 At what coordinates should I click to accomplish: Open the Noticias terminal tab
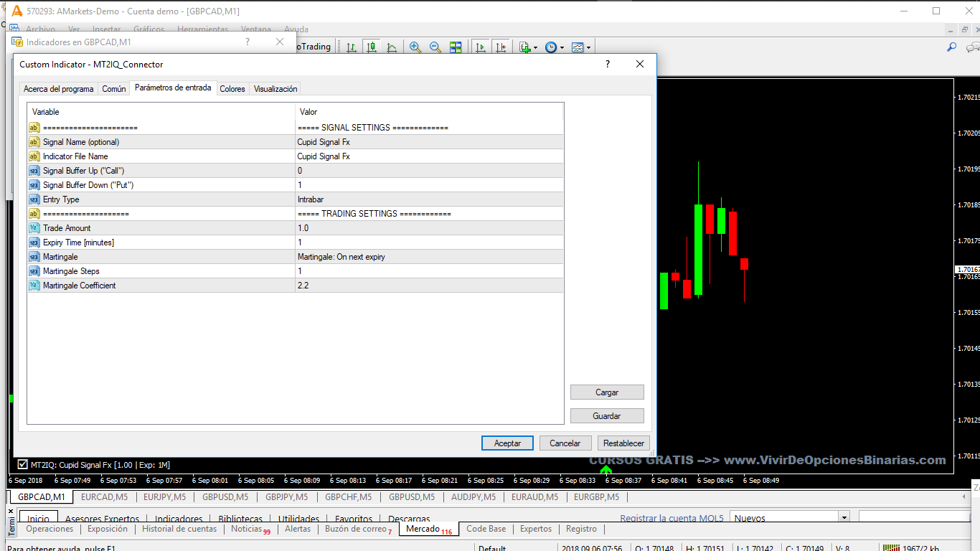coord(250,529)
